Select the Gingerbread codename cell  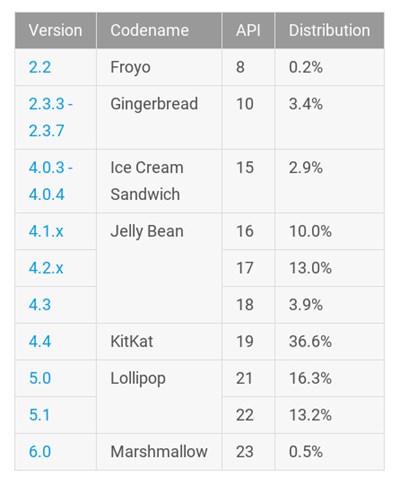click(x=159, y=117)
